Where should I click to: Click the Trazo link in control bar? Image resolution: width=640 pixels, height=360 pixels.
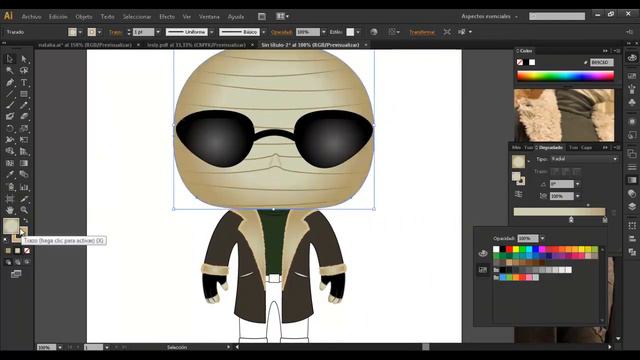(x=116, y=32)
